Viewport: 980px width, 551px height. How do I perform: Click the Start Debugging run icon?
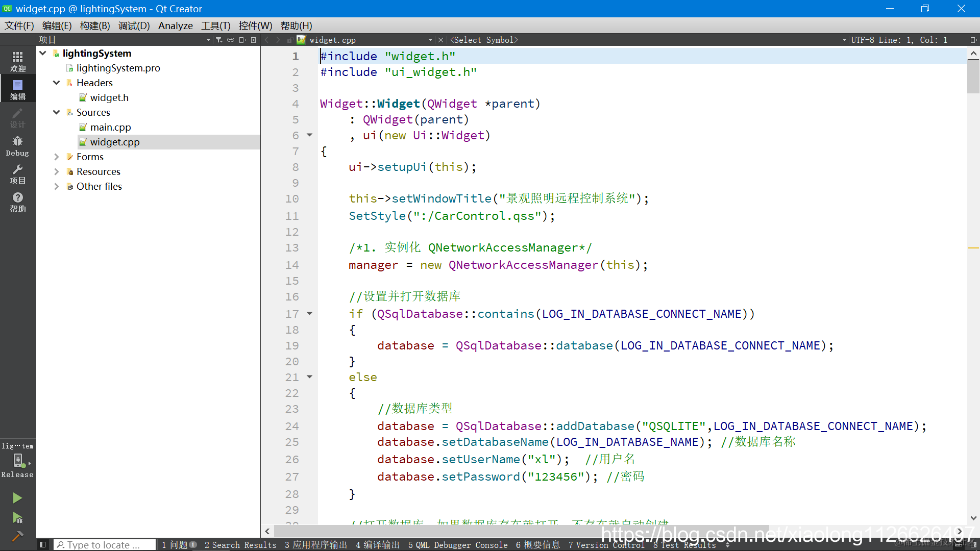pyautogui.click(x=17, y=518)
